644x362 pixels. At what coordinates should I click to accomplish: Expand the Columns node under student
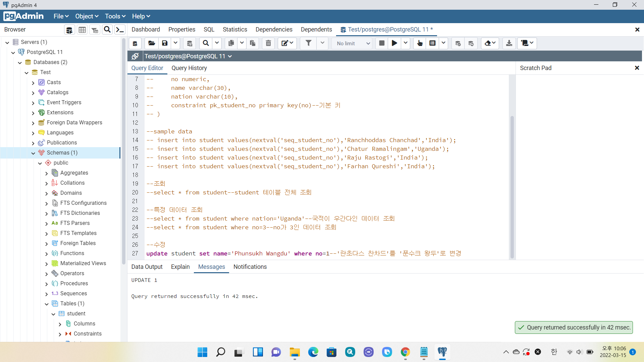pos(60,324)
